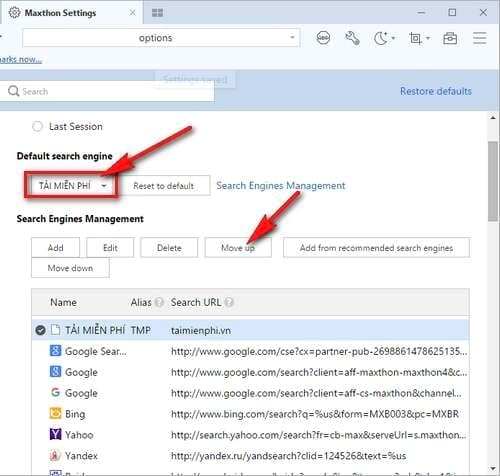Click the page scrollbar up arrow
Viewport: 500px width, 476px height.
(x=493, y=118)
